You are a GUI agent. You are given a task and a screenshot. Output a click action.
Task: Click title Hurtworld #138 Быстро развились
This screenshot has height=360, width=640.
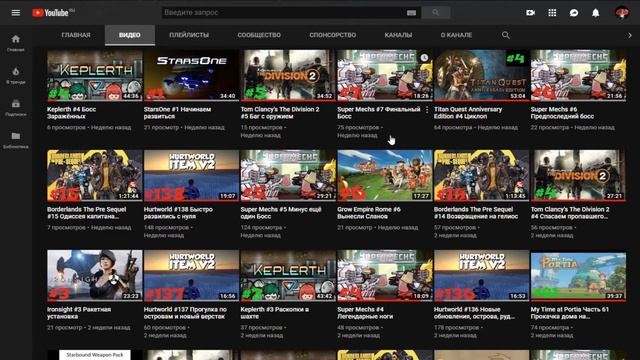tap(178, 213)
